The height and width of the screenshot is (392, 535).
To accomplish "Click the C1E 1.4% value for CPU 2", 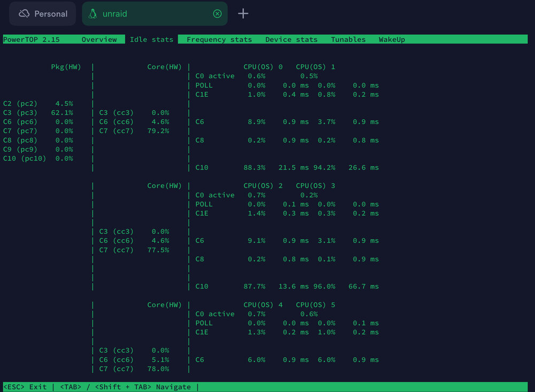I will click(x=256, y=213).
